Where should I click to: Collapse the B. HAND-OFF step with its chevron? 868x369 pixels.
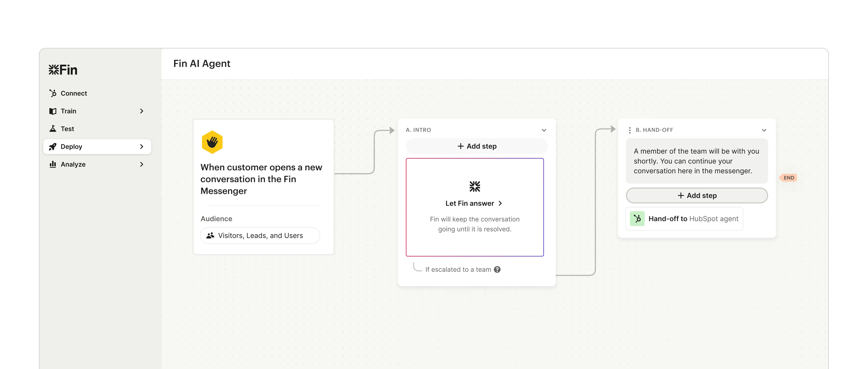[x=764, y=130]
